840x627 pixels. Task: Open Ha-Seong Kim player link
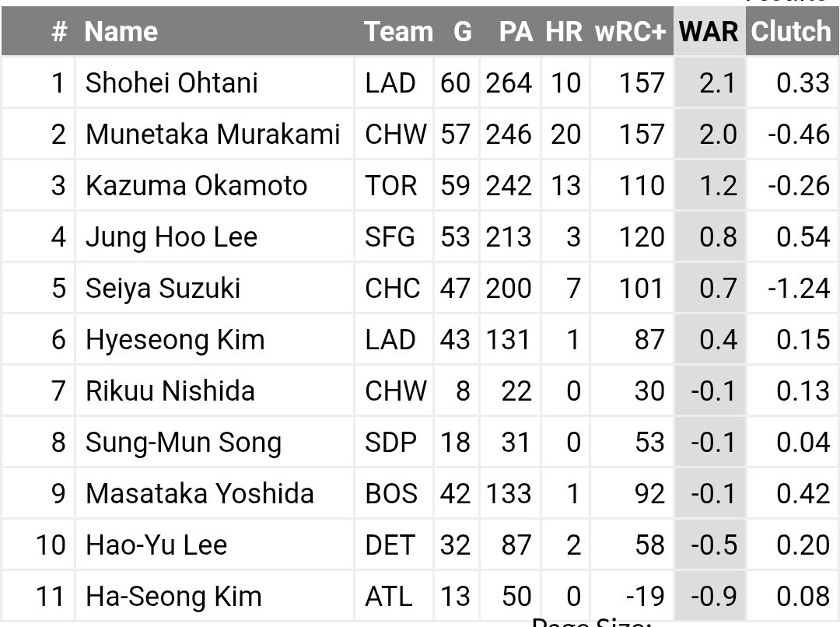(173, 597)
